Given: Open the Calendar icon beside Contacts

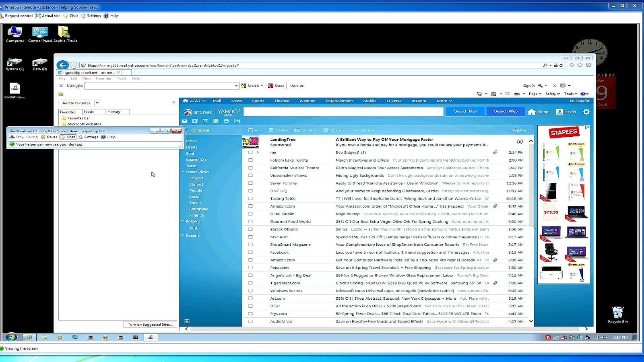Looking at the screenshot, I should (206, 121).
